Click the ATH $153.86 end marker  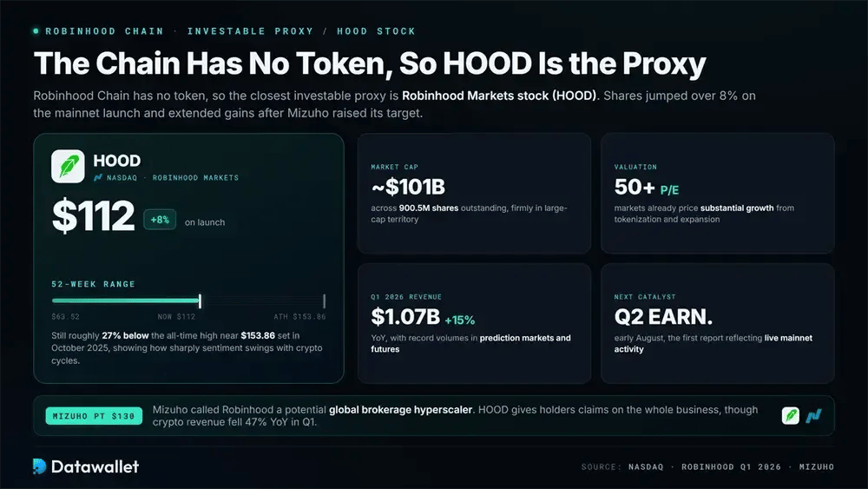coord(324,301)
